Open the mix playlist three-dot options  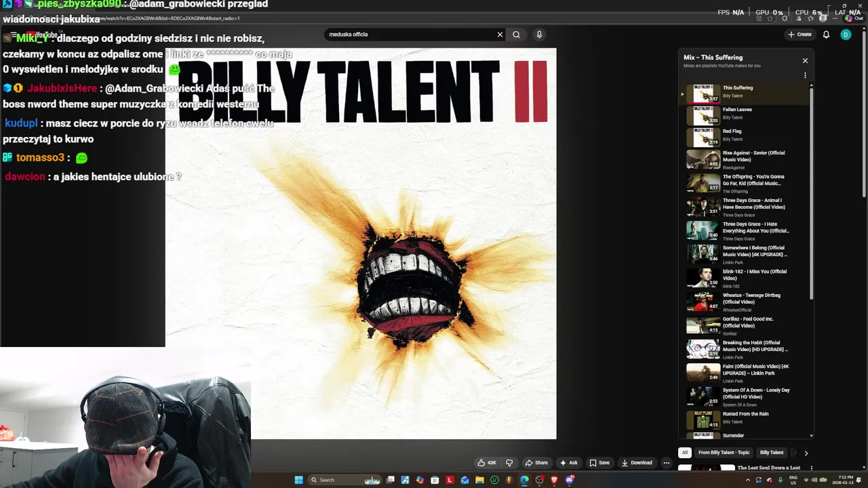(x=805, y=75)
